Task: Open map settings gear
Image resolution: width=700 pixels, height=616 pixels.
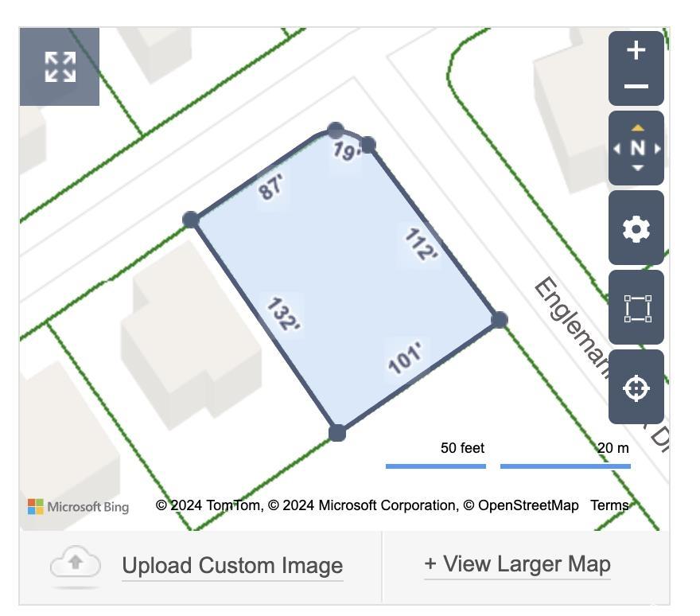Action: (x=636, y=228)
